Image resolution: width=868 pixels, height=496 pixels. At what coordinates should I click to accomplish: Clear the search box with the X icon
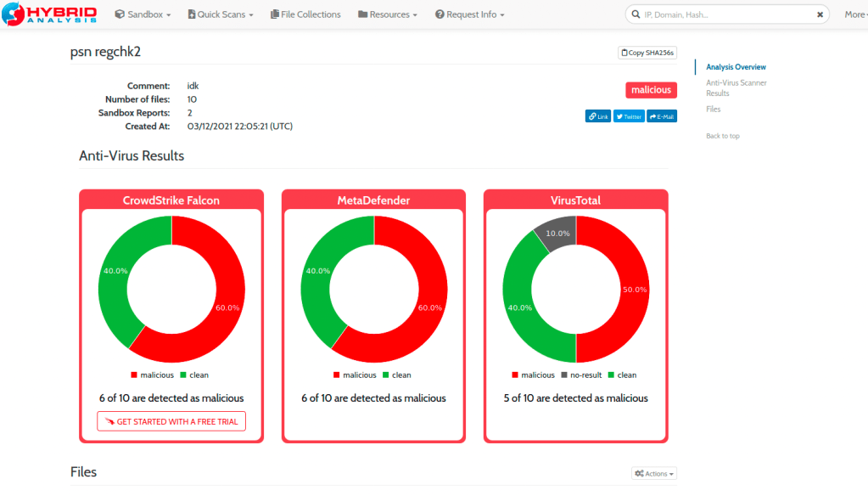tap(820, 14)
